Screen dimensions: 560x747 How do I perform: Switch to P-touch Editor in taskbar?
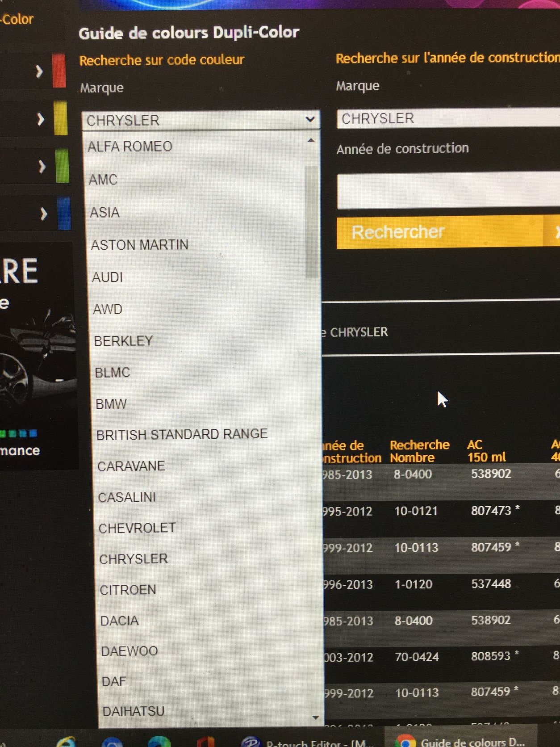coord(306,742)
